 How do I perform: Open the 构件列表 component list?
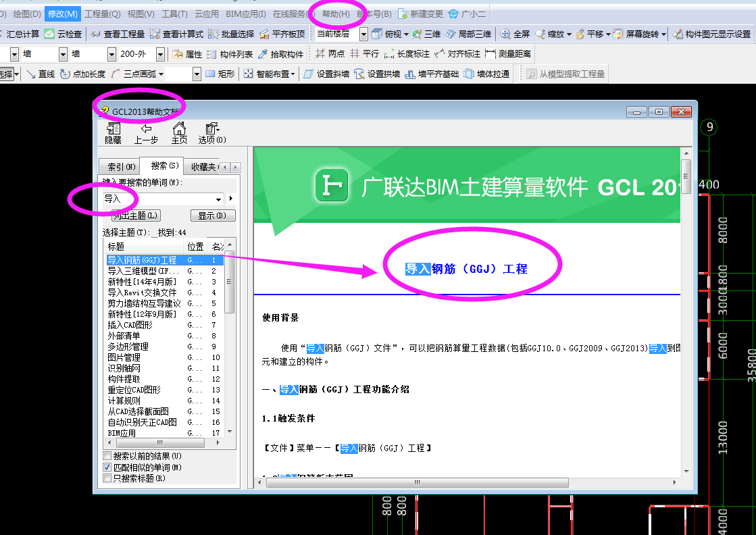pos(230,54)
